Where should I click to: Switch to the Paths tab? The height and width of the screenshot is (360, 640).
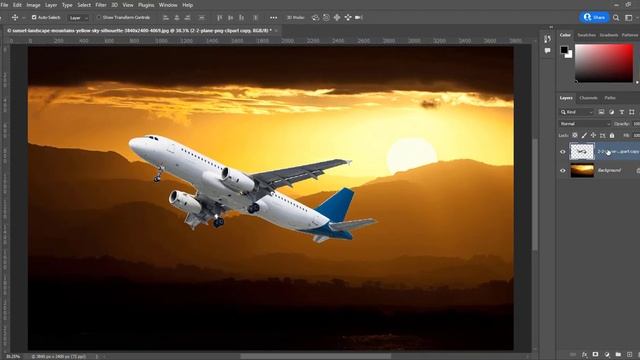coord(610,98)
